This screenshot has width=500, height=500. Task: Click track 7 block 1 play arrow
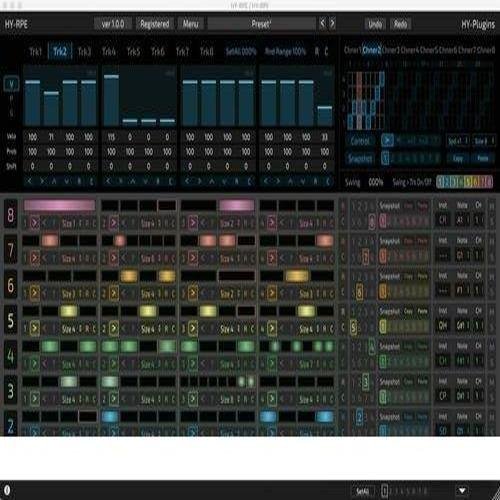[34, 258]
